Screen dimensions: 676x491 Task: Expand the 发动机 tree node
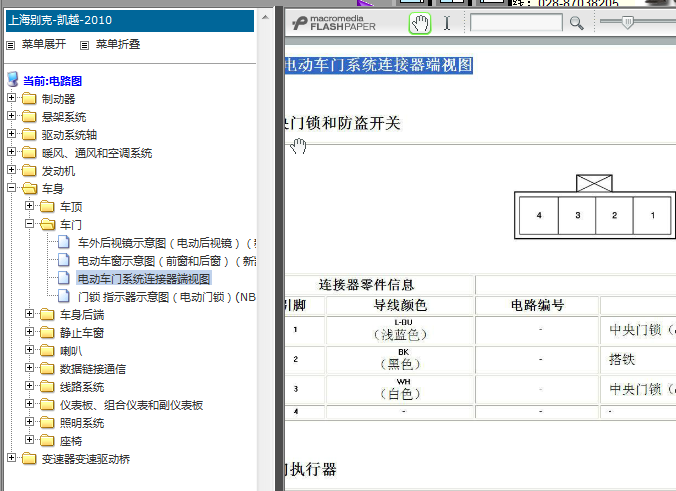click(12, 170)
